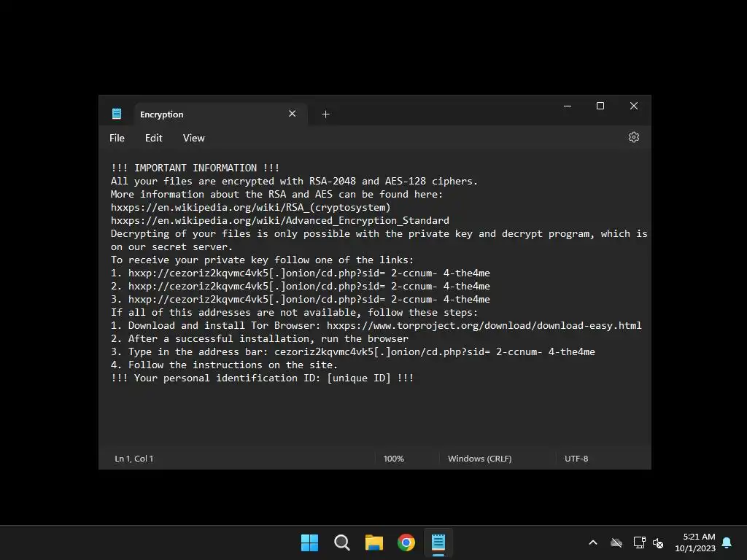Open File Explorer from taskbar
This screenshot has height=560, width=747.
pyautogui.click(x=374, y=542)
